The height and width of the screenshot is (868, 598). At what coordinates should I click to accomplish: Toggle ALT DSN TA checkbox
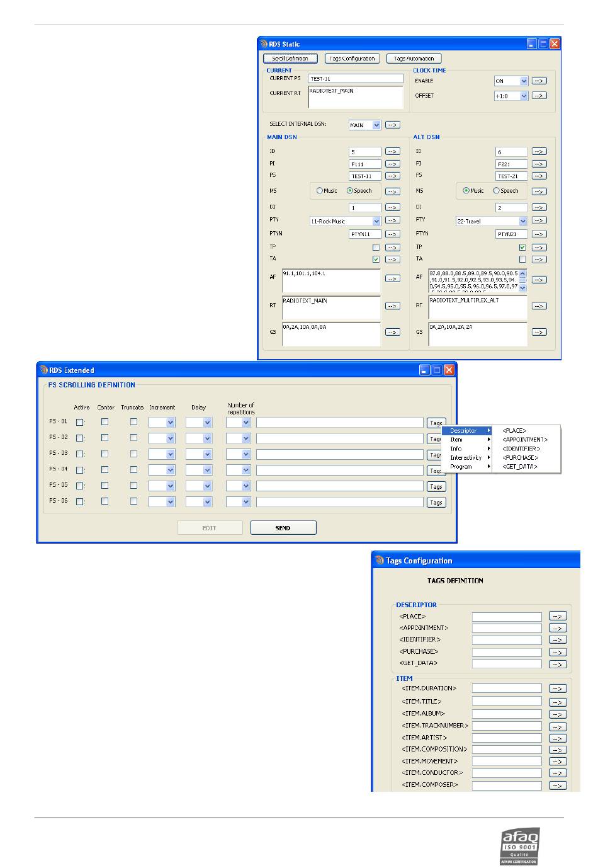(522, 259)
